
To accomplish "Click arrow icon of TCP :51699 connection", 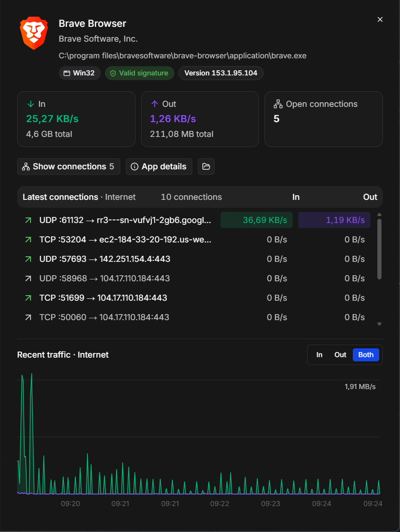I will [28, 298].
